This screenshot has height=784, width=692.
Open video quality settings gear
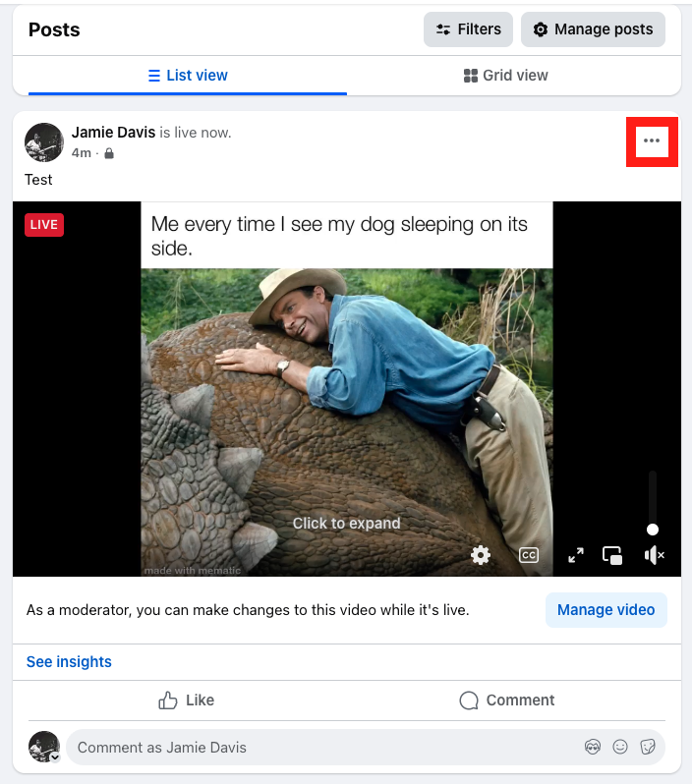click(x=481, y=555)
